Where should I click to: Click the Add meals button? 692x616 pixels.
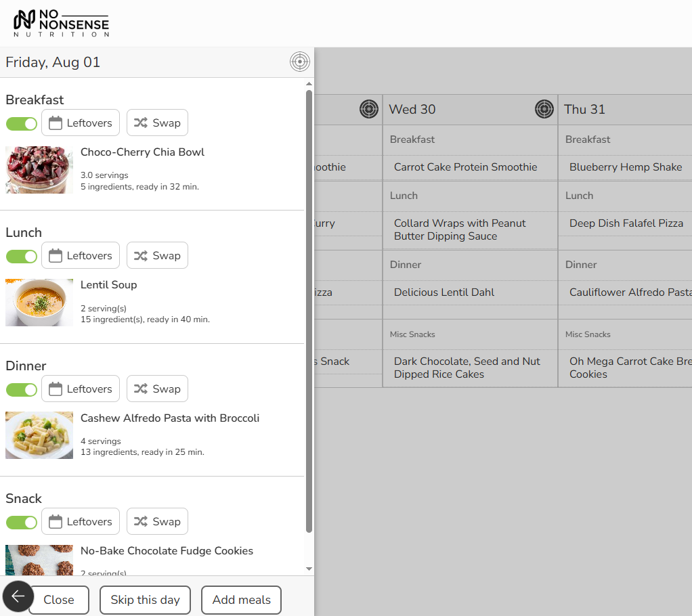[241, 600]
